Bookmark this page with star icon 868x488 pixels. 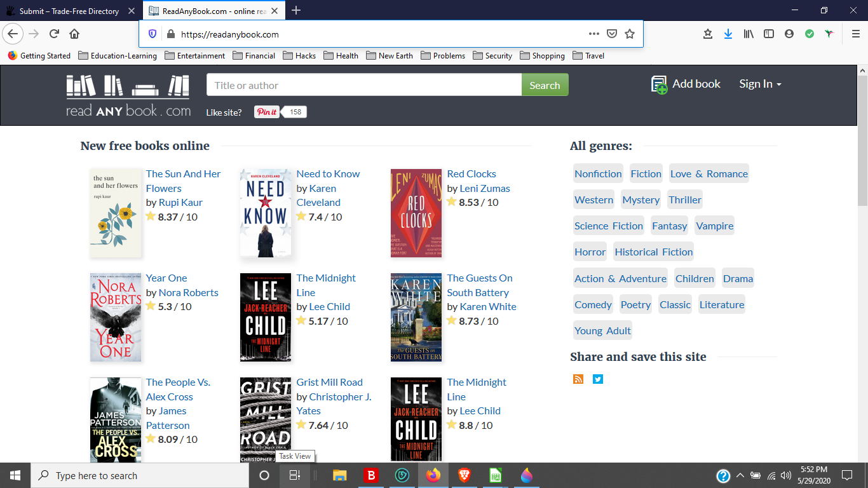click(x=630, y=34)
